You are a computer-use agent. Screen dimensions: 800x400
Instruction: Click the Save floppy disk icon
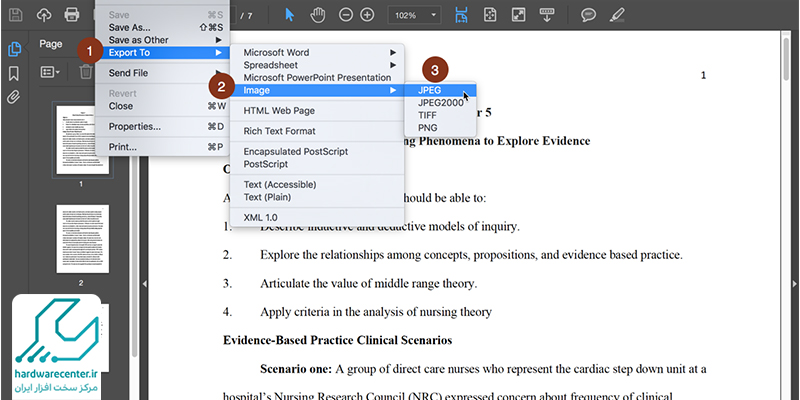point(16,15)
